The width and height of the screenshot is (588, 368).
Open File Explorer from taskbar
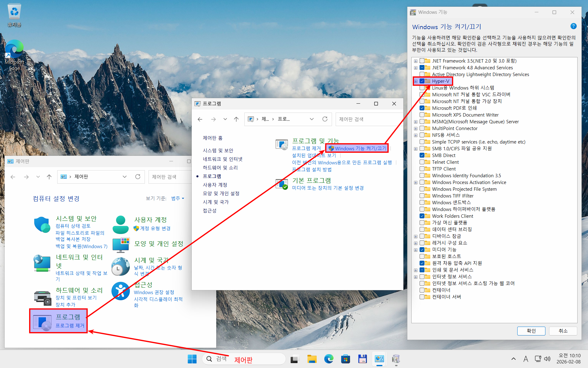(x=312, y=359)
